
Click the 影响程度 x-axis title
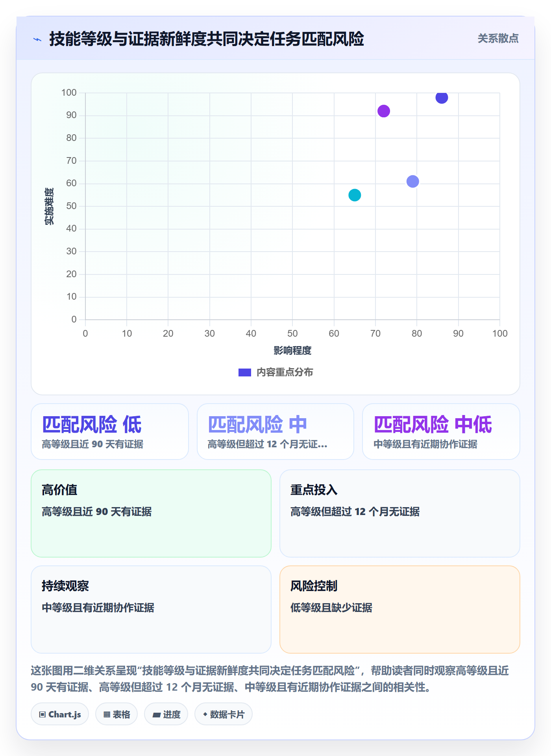click(292, 350)
